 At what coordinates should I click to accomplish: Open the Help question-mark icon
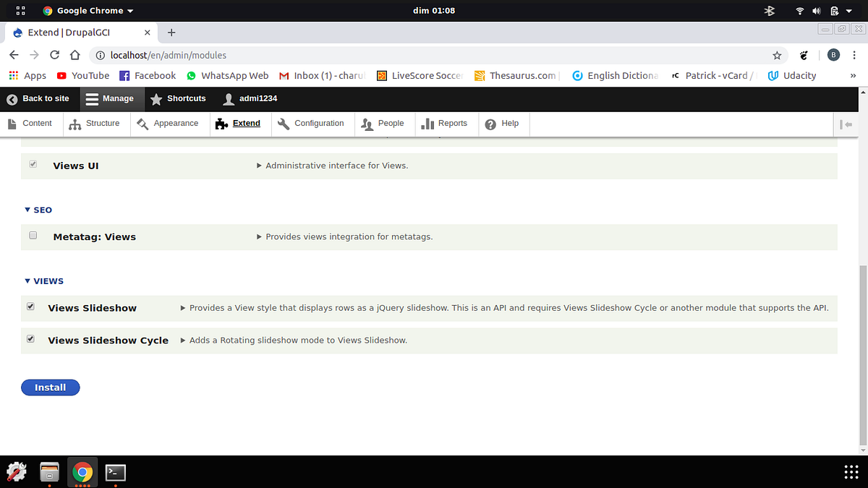(x=490, y=123)
